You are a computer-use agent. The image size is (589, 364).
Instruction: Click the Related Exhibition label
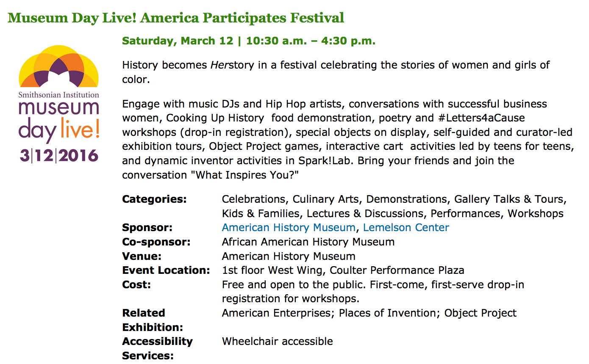152,320
